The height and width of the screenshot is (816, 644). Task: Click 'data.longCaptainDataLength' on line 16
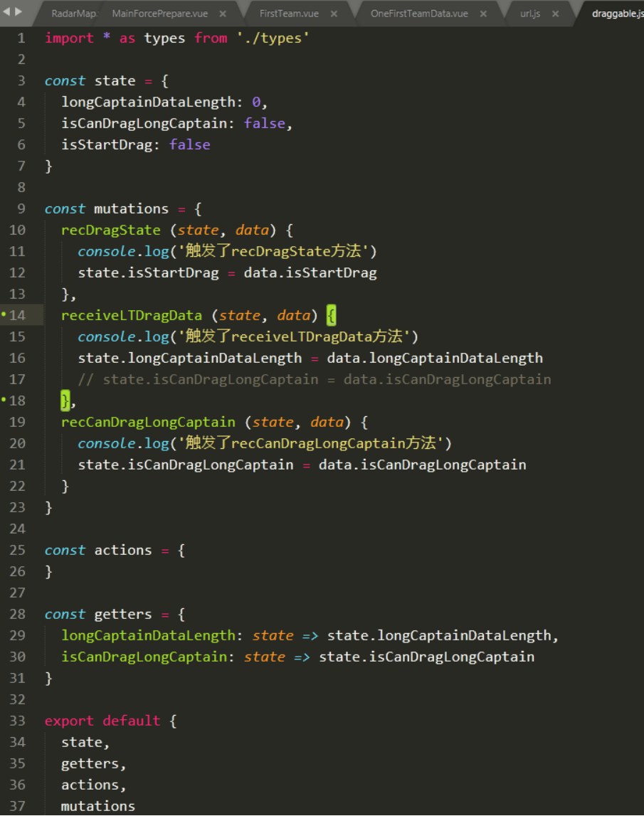pyautogui.click(x=435, y=358)
